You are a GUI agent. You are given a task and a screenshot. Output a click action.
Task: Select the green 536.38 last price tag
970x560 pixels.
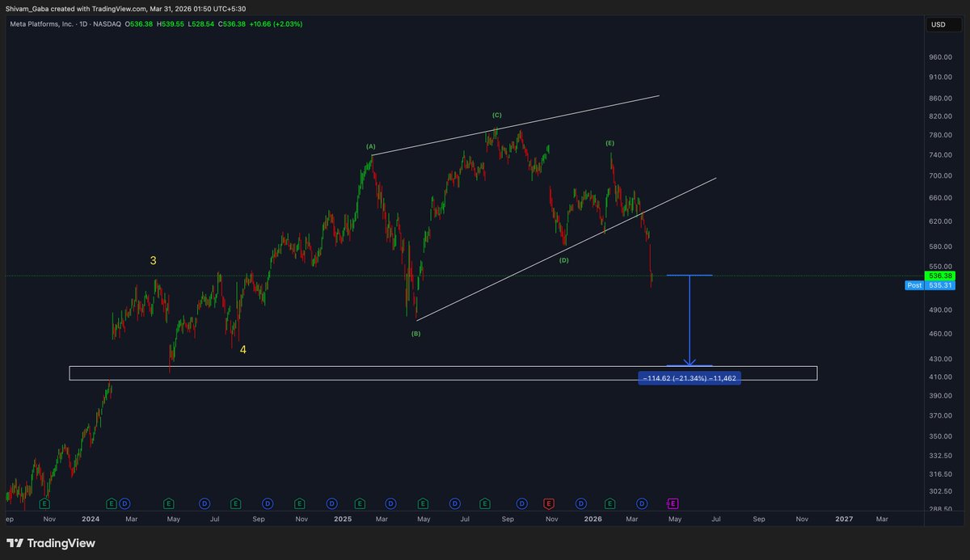pyautogui.click(x=938, y=275)
